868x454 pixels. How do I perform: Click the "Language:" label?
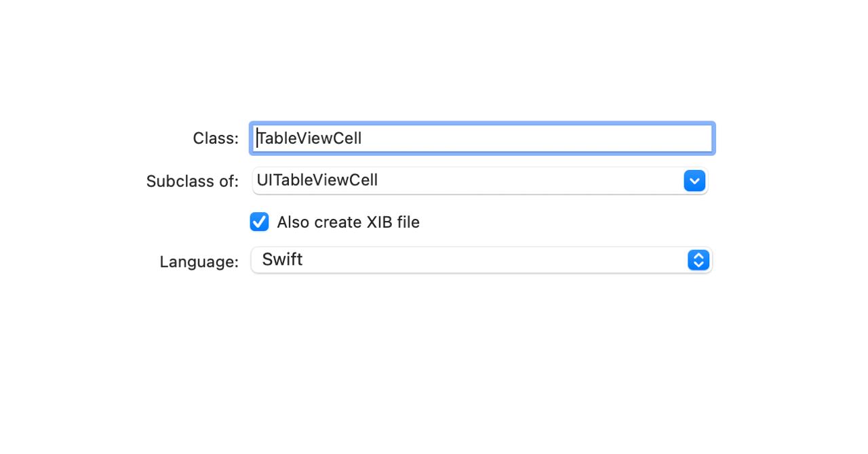pyautogui.click(x=199, y=262)
